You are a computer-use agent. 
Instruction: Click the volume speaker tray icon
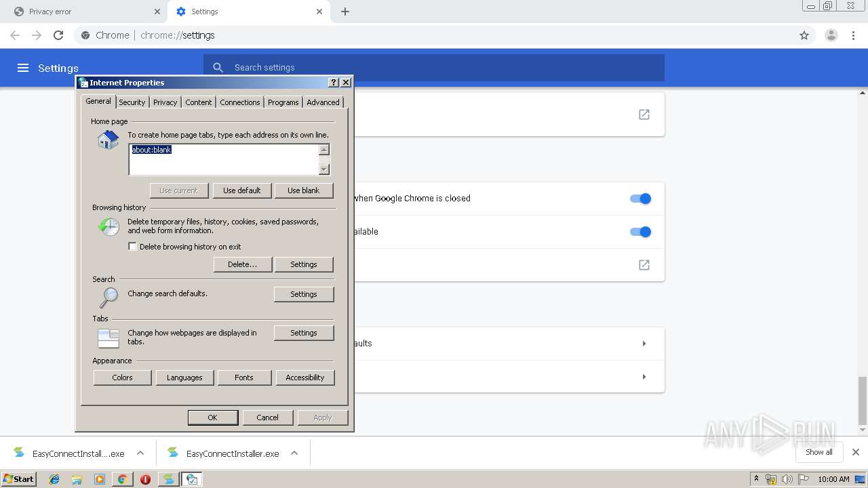787,479
